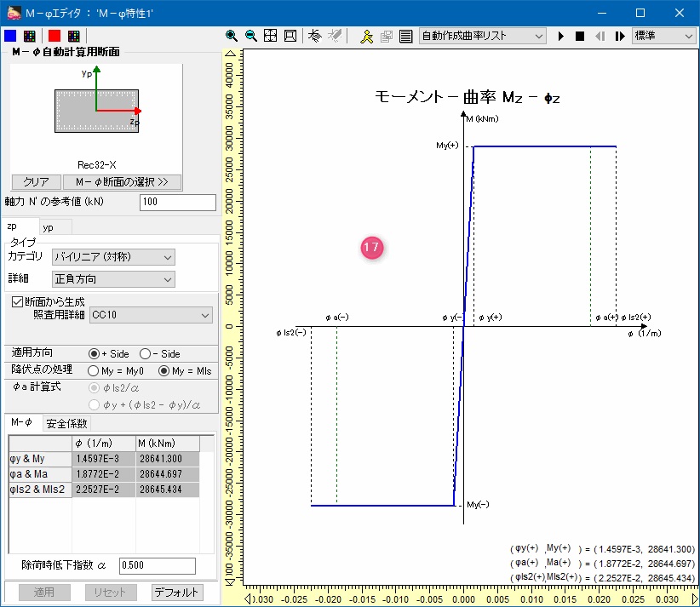Screen dimensions: 700x607
Task: Click the vertical ruler's top scroll arrow
Action: [x=230, y=54]
